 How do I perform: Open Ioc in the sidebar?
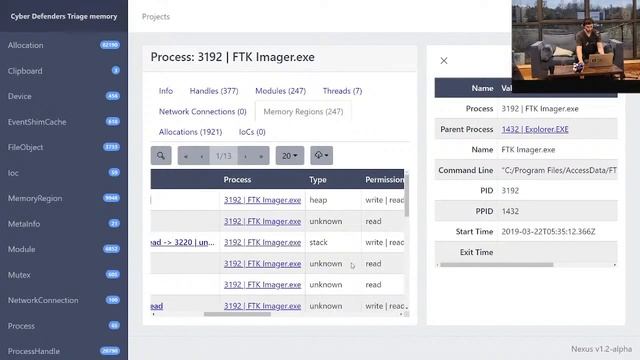64,173
